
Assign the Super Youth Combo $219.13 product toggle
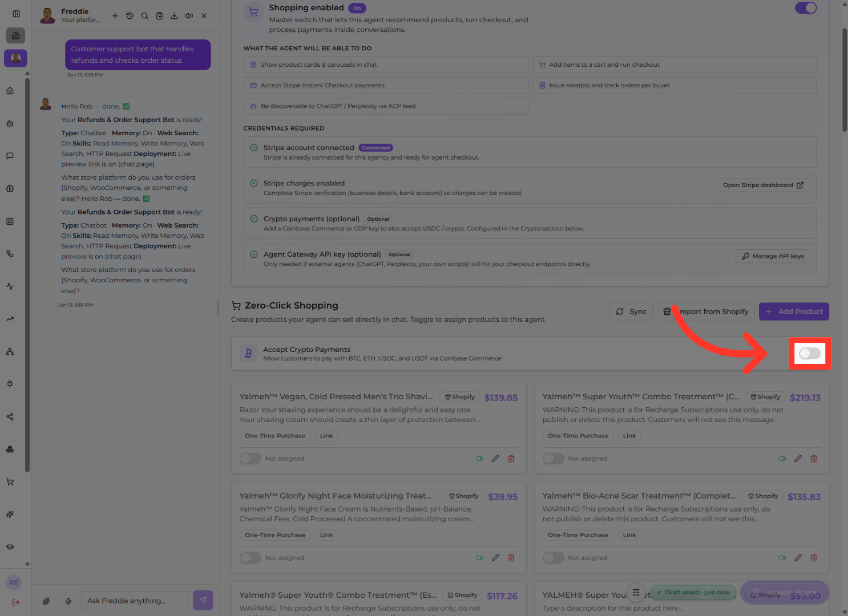coord(553,459)
